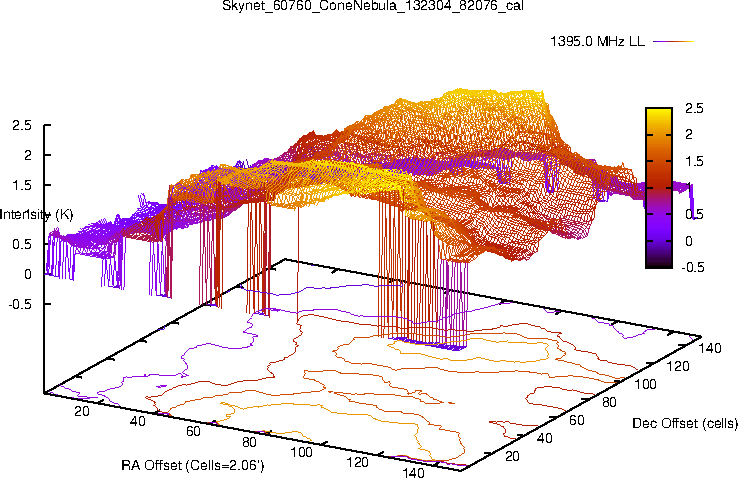Click the -0.5 label on the color bar
Viewport: 738px width, 478px height.
[693, 267]
